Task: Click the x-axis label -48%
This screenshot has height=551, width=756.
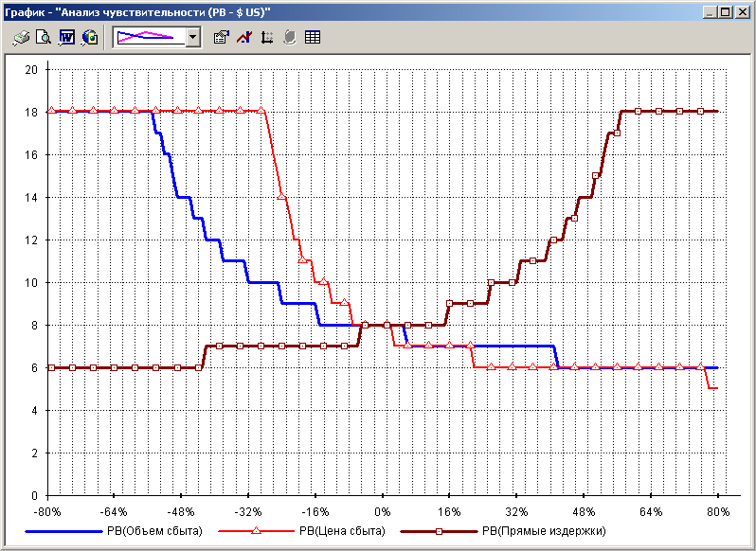Action: 181,511
